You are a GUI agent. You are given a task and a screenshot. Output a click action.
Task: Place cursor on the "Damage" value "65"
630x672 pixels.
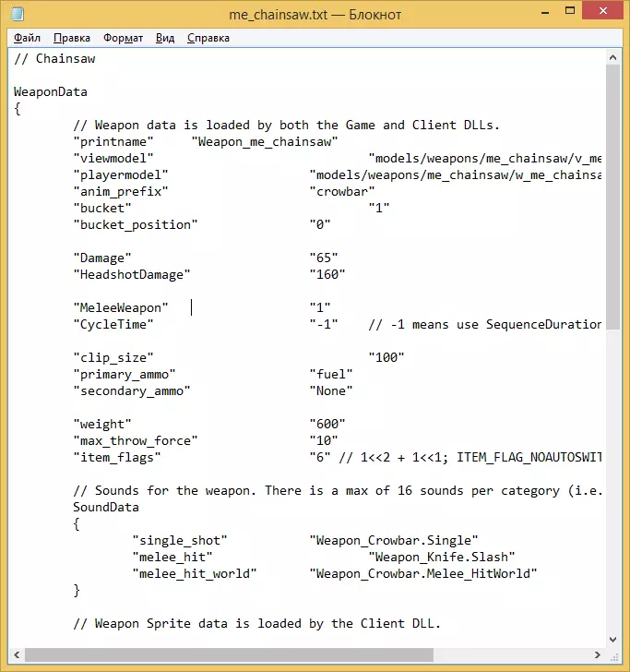[324, 258]
